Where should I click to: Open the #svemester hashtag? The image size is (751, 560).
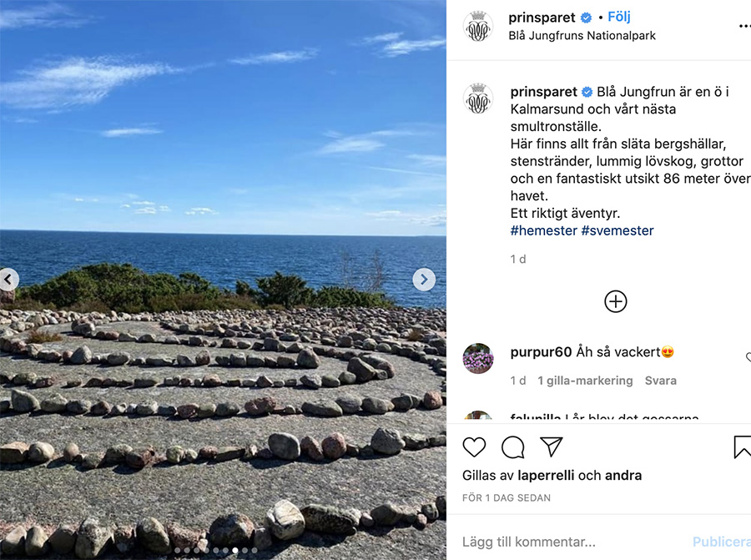coord(617,230)
